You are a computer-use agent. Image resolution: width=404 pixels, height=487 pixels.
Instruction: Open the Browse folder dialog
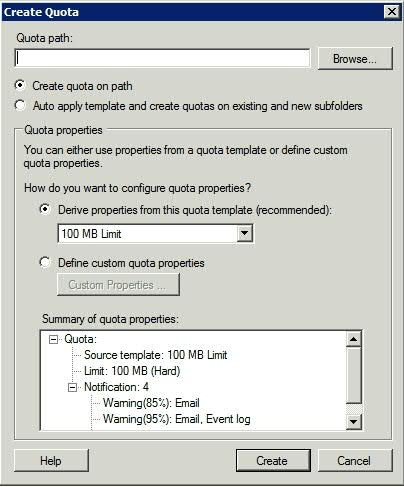click(x=355, y=59)
